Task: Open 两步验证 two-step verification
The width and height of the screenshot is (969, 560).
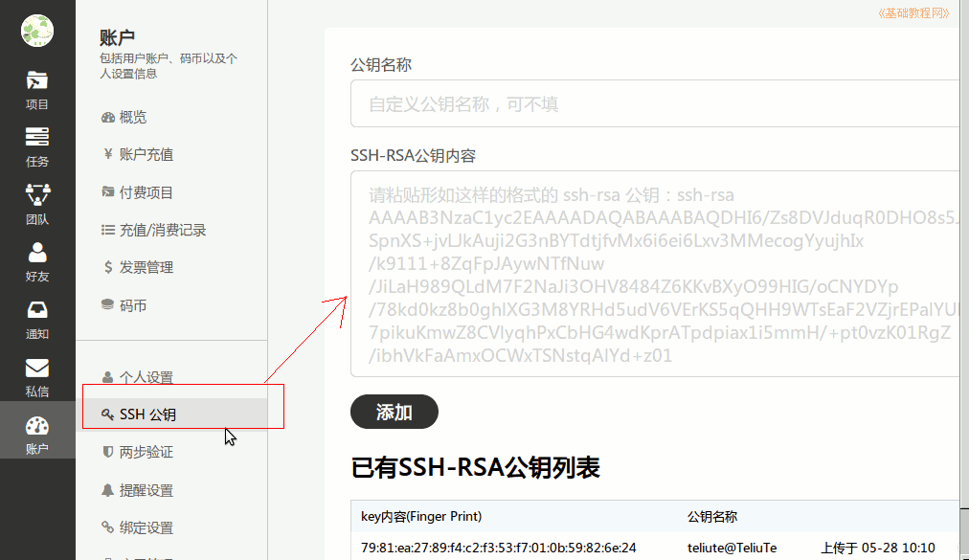Action: tap(146, 452)
